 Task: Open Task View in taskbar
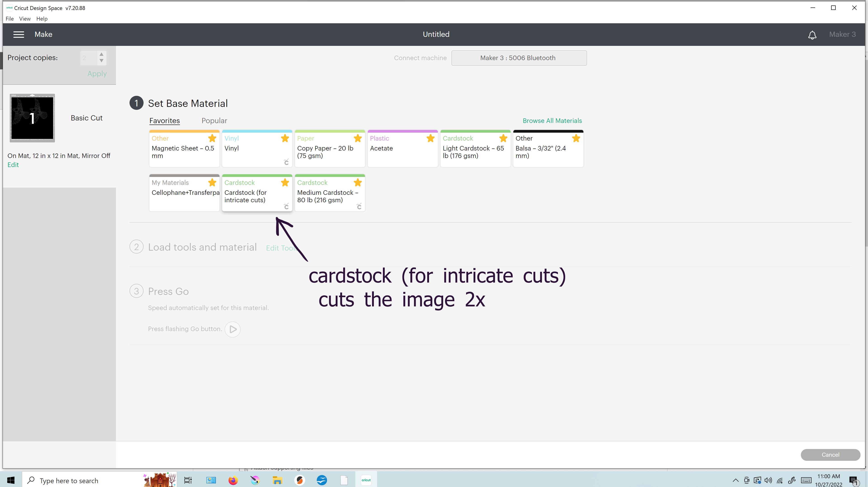tap(188, 480)
